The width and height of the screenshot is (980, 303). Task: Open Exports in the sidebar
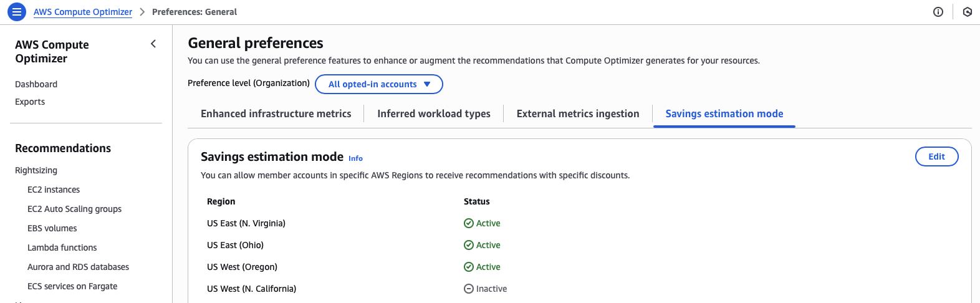coord(30,102)
